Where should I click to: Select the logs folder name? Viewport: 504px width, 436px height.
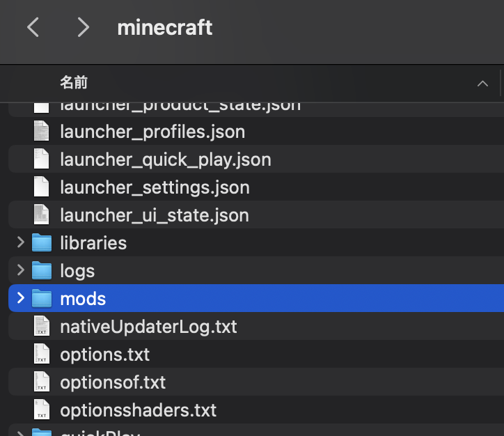point(77,272)
